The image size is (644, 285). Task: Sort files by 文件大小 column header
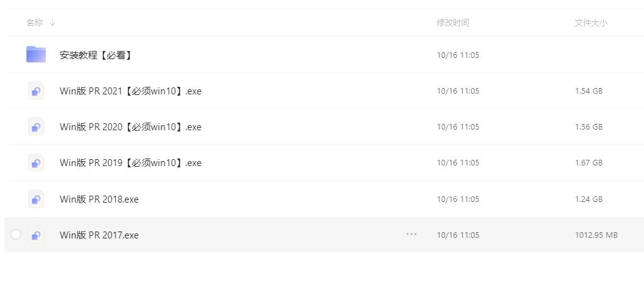591,23
